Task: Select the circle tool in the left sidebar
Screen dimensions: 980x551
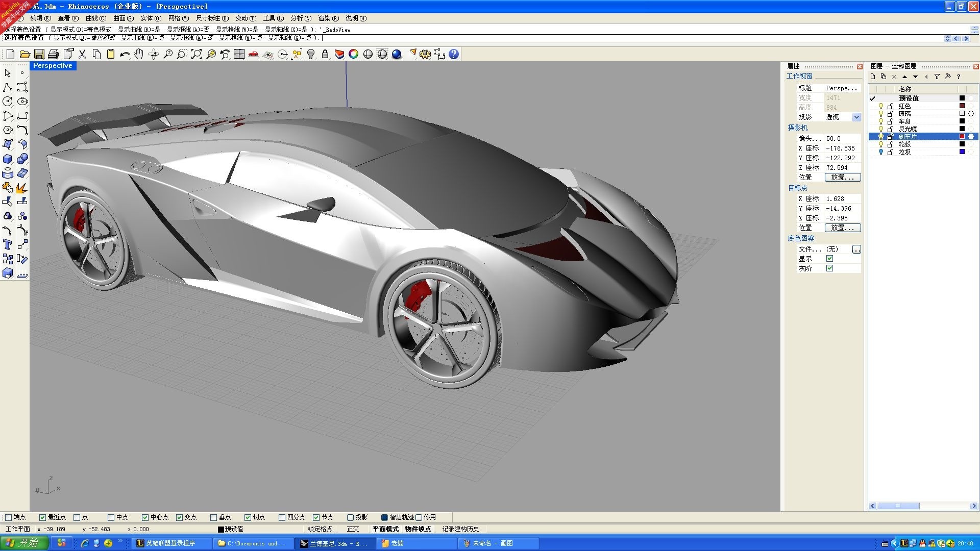Action: (8, 102)
